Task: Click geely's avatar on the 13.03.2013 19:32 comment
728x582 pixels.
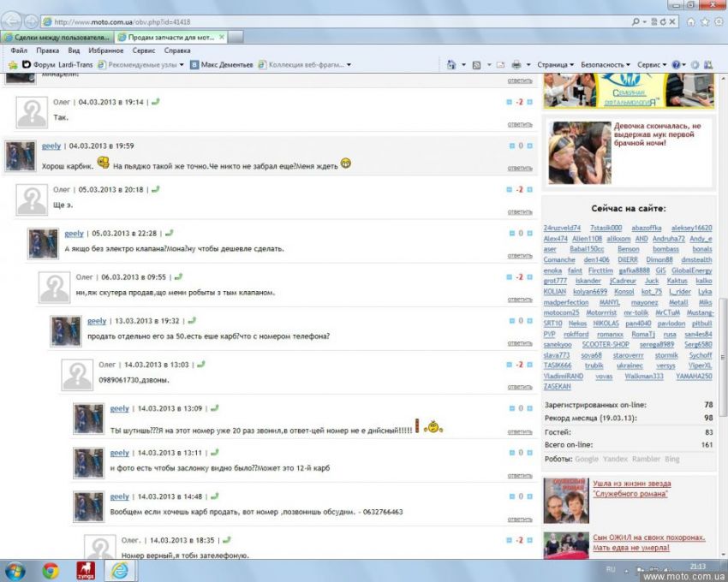Action: point(66,331)
